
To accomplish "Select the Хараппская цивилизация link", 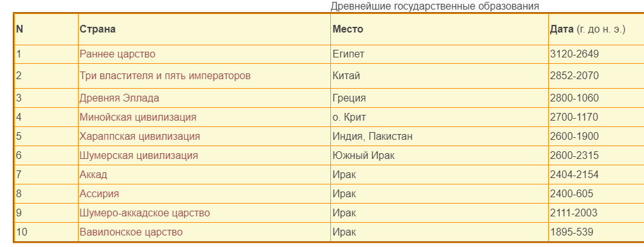I will click(x=140, y=136).
